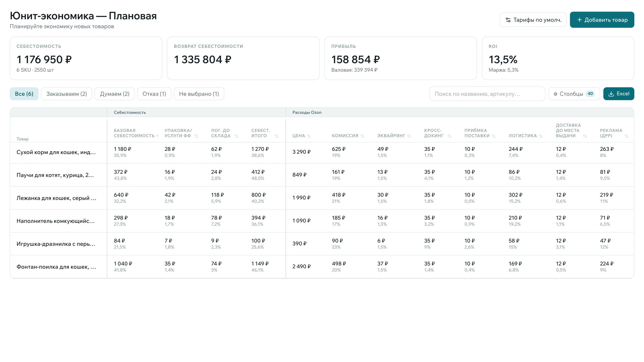This screenshot has height=362, width=644.
Task: Click logistics value 302 ₽
Action: point(515,195)
